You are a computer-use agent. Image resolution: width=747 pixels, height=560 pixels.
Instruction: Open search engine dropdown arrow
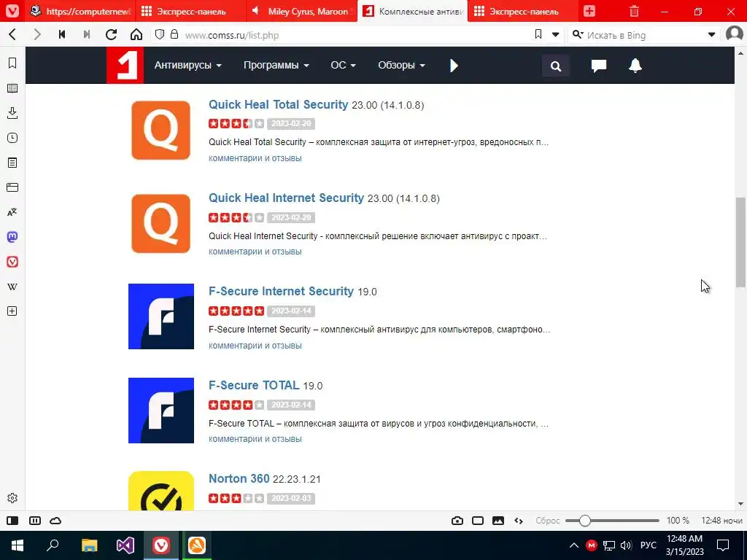[711, 34]
